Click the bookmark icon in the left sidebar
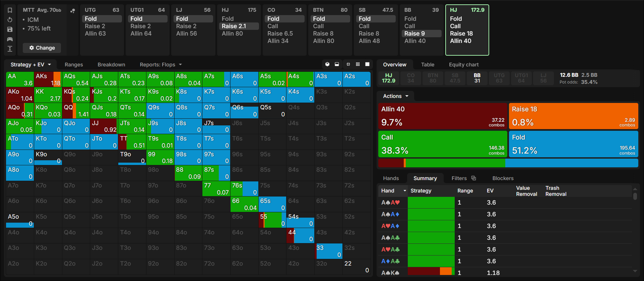 coord(10,10)
